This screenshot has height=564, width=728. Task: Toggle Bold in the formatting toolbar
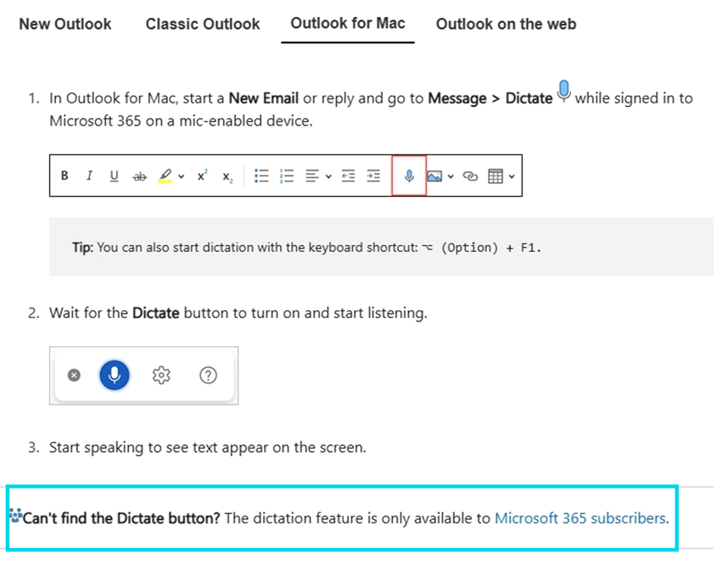click(x=64, y=176)
